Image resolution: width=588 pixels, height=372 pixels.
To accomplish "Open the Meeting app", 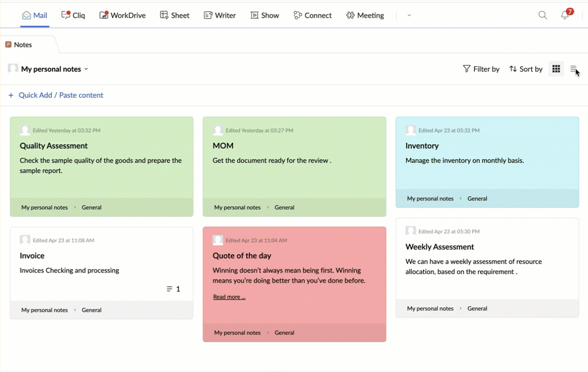I will tap(365, 15).
